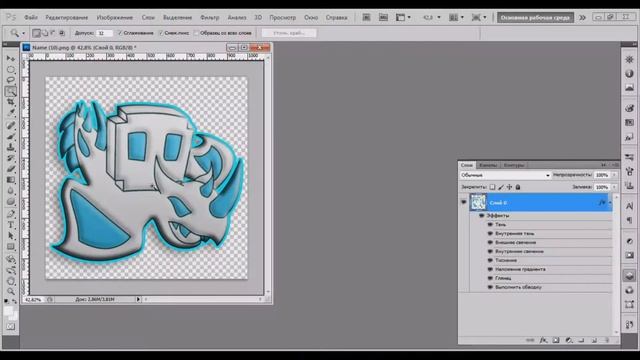Select the Move tool
Screen dimensions: 640x360
[11, 58]
